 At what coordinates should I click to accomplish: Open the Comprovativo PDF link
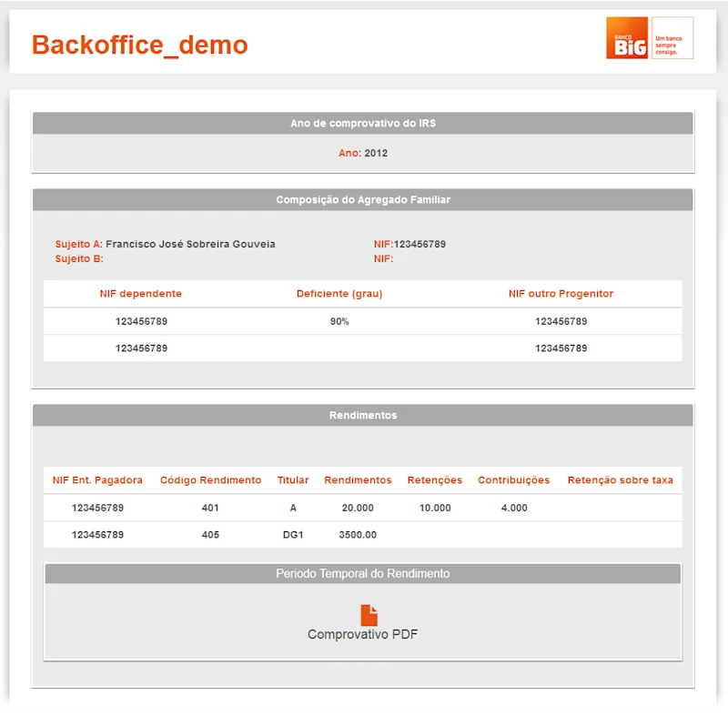pos(362,634)
